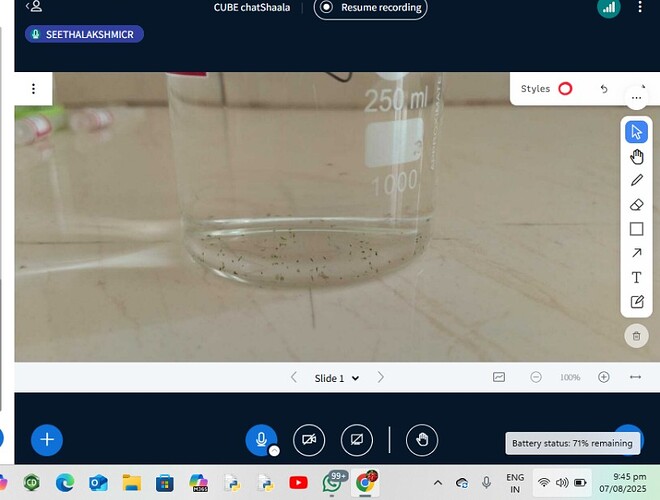Image resolution: width=660 pixels, height=500 pixels.
Task: Zoom in on the whiteboard
Action: tap(603, 377)
